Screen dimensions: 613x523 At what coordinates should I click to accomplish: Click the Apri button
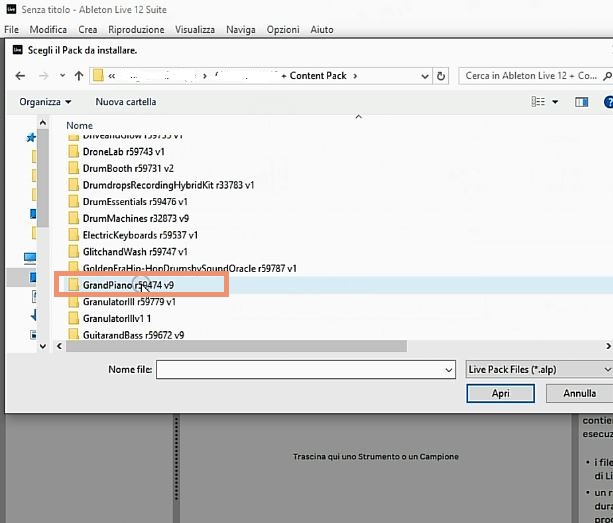(x=500, y=394)
